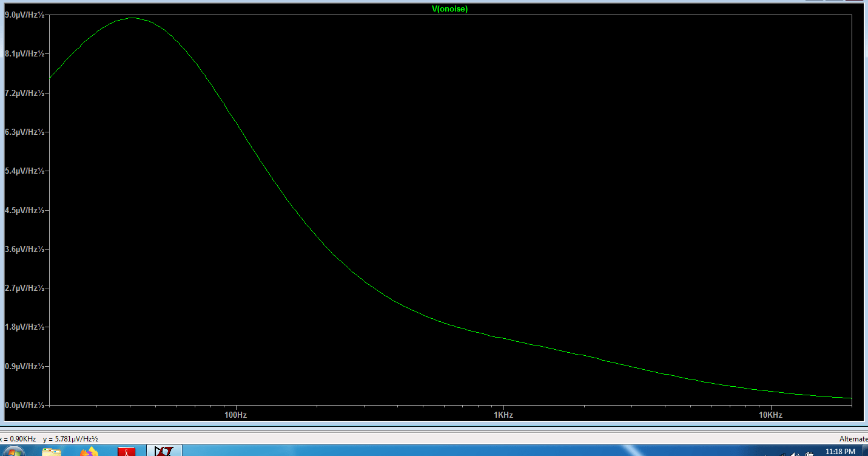The height and width of the screenshot is (456, 868).
Task: Click the 9.0µV/Hz½ axis label
Action: tap(24, 15)
